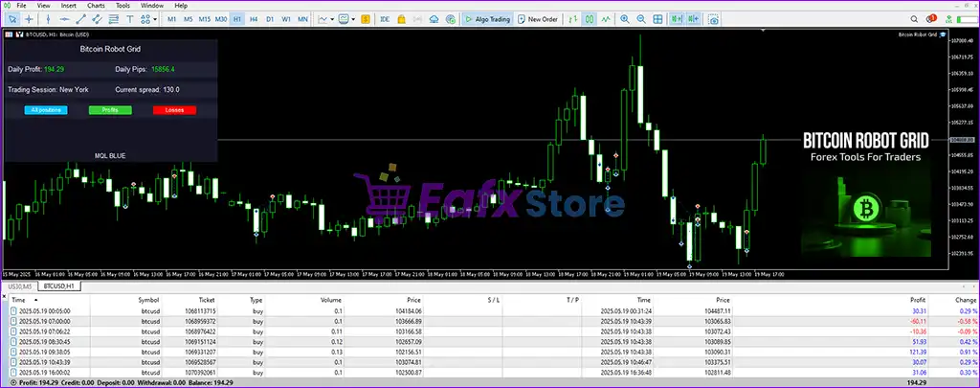Zoom out on the chart
Image resolution: width=980 pixels, height=388 pixels.
tap(641, 19)
